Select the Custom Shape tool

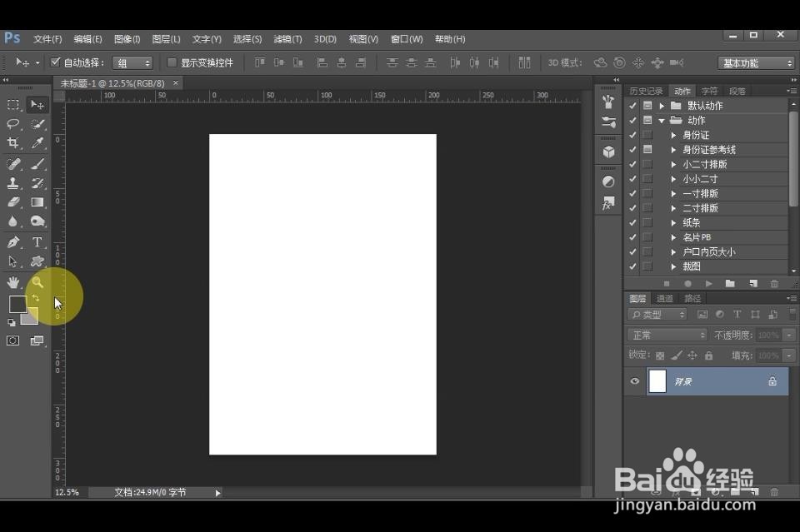pyautogui.click(x=37, y=261)
